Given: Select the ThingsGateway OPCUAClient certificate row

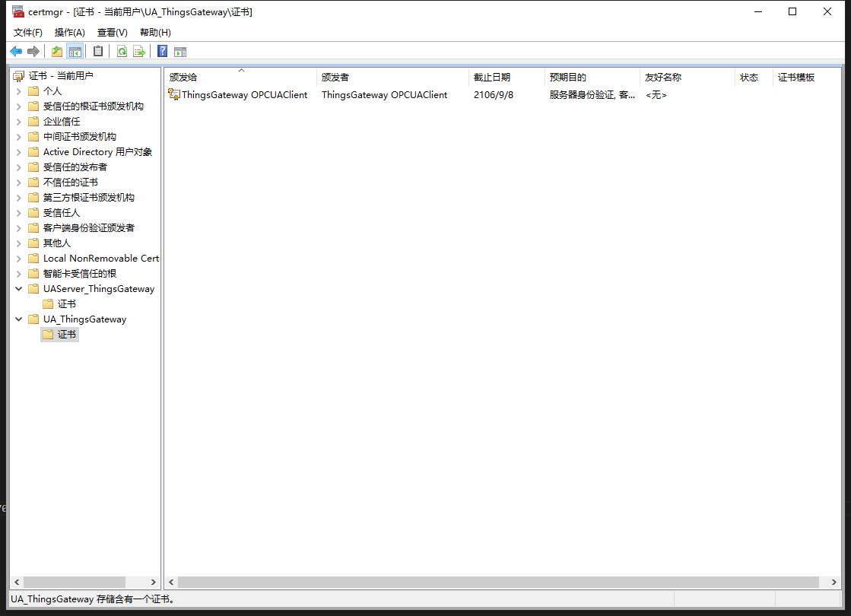Looking at the screenshot, I should [x=244, y=95].
